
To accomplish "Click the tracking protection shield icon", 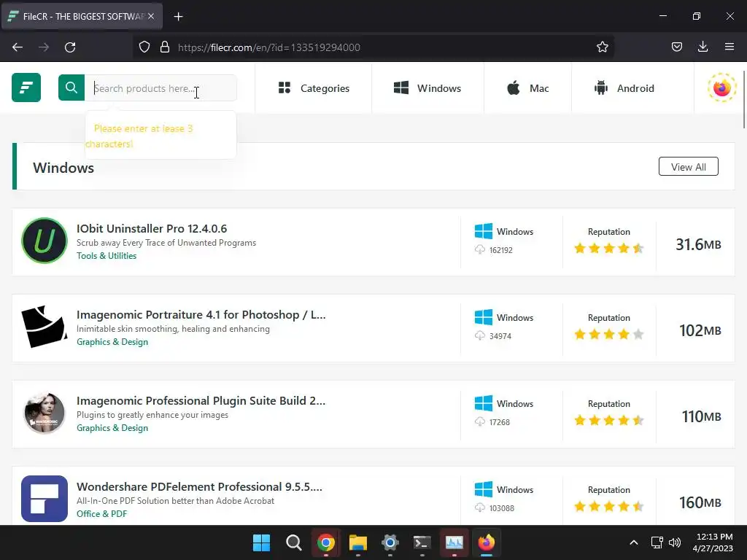I will click(144, 47).
